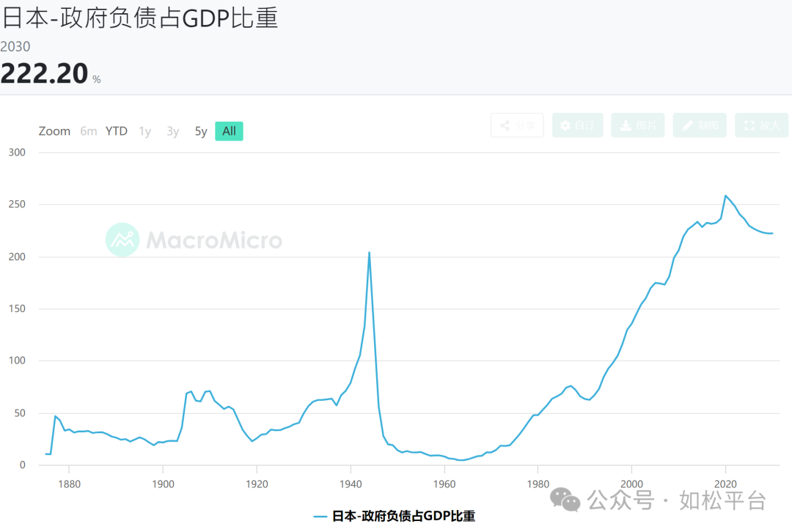Screen dimensions: 792x532
Task: Enable the All zoom range
Action: coord(228,130)
